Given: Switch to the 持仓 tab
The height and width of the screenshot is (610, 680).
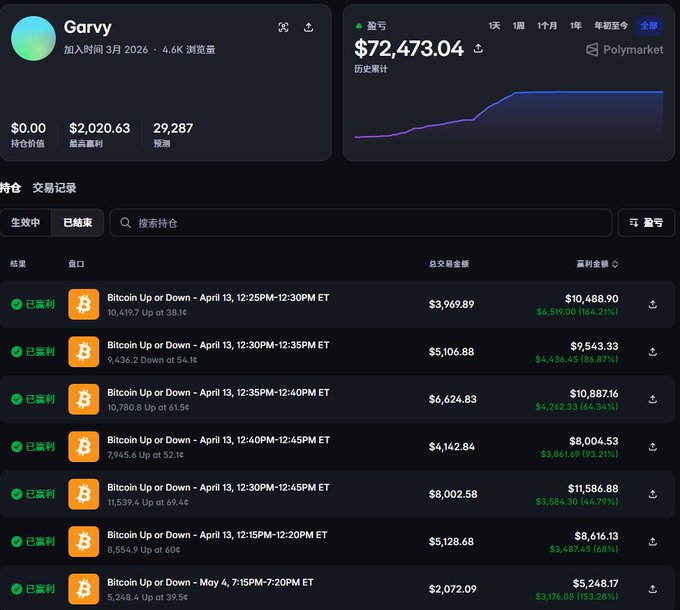Looking at the screenshot, I should pos(10,188).
